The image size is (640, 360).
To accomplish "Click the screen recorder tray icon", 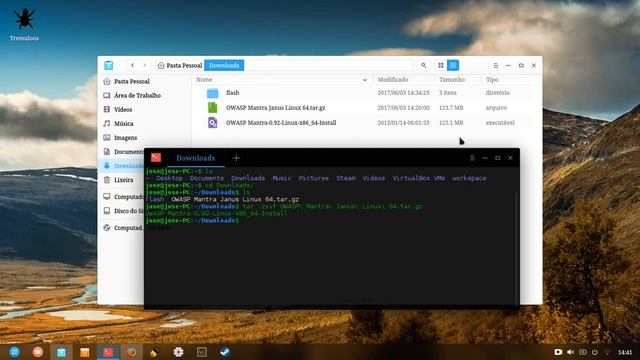I will 558,352.
